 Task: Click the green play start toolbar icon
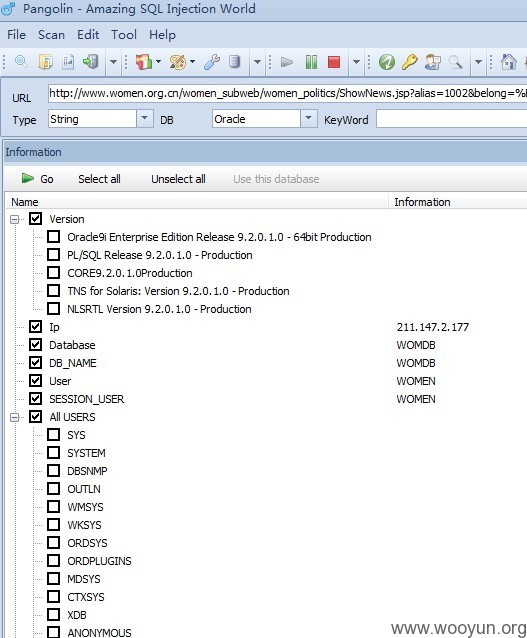coord(287,62)
